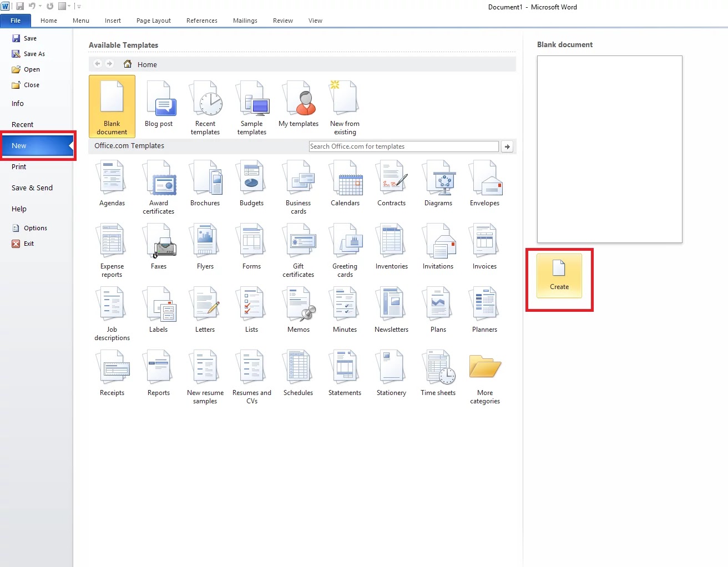Open the Invoices template category
The width and height of the screenshot is (728, 567).
click(x=485, y=247)
